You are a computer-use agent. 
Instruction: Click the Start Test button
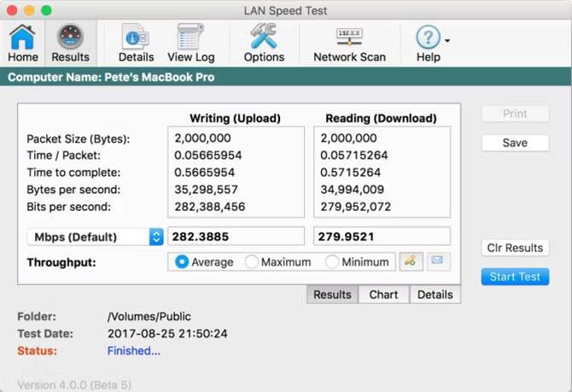click(515, 277)
